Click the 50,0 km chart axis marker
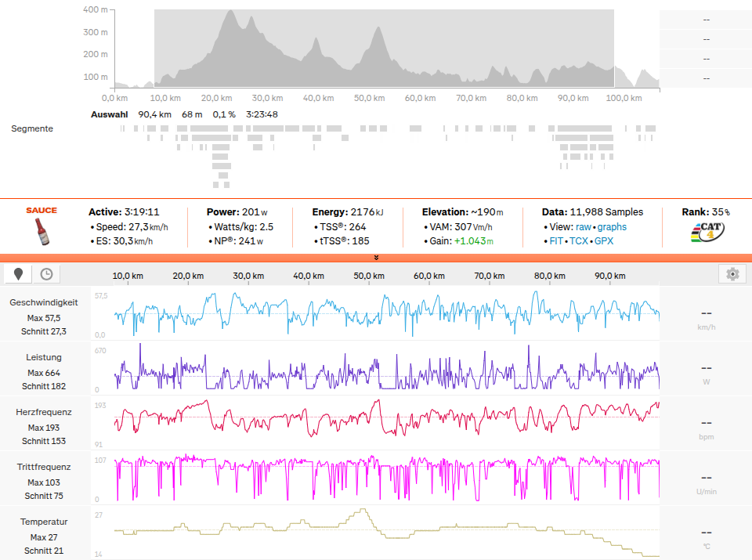The width and height of the screenshot is (752, 560). 369,276
